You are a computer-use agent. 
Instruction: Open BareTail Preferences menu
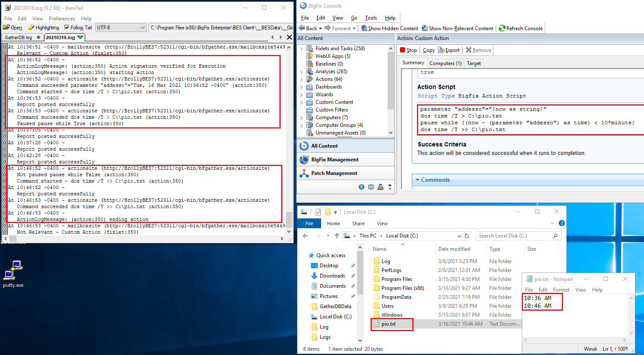click(62, 19)
